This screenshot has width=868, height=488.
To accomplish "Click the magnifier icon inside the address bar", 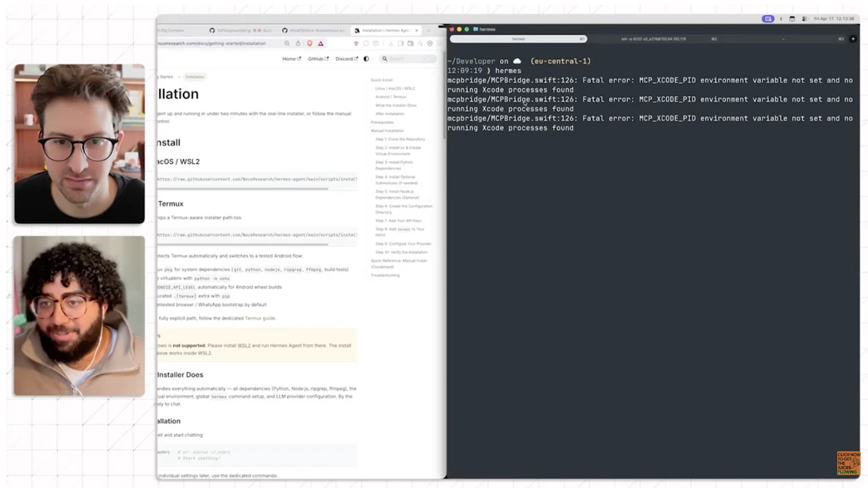I will click(x=287, y=43).
